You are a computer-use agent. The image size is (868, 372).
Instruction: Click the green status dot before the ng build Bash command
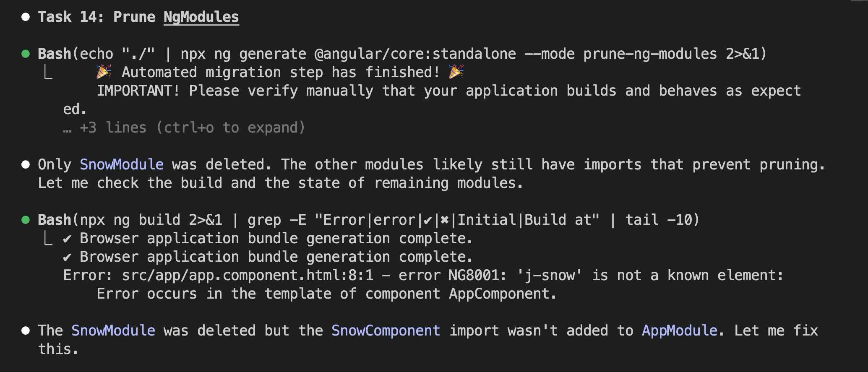26,220
